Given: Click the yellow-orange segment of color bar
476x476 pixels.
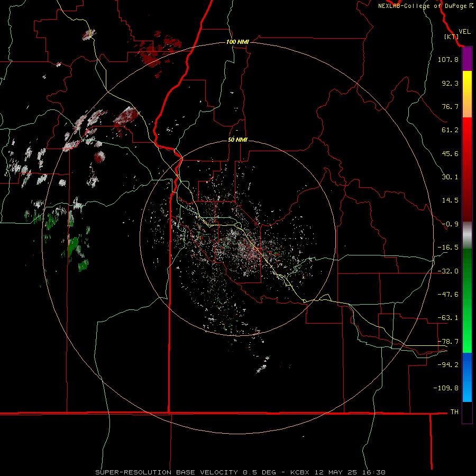Looking at the screenshot, I should tap(467, 94).
